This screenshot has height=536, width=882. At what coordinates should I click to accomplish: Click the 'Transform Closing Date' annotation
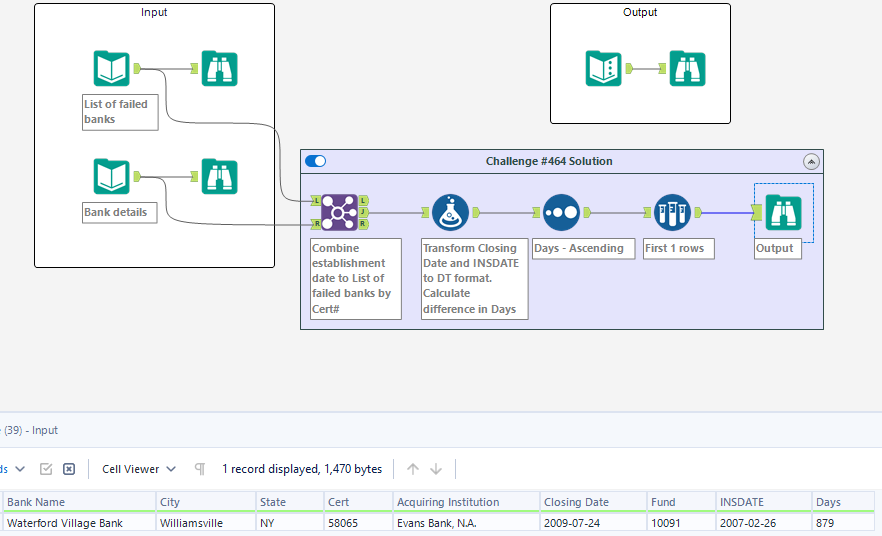[x=475, y=279]
